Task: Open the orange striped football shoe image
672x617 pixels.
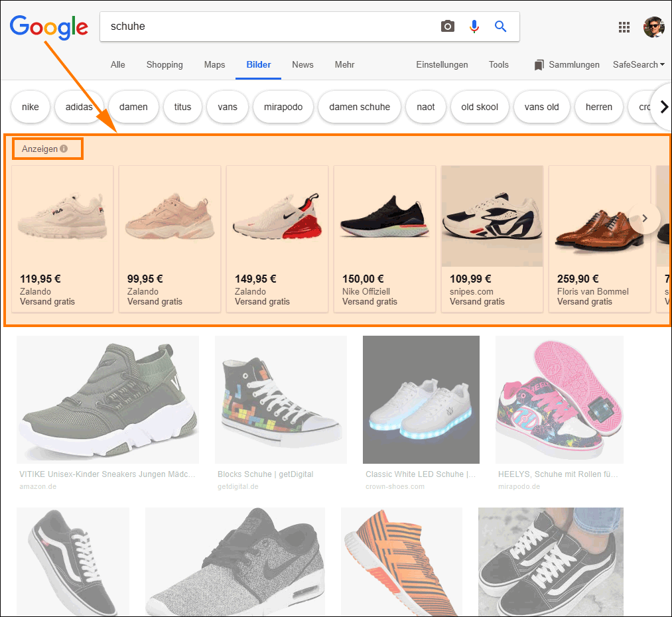Action: tap(401, 562)
